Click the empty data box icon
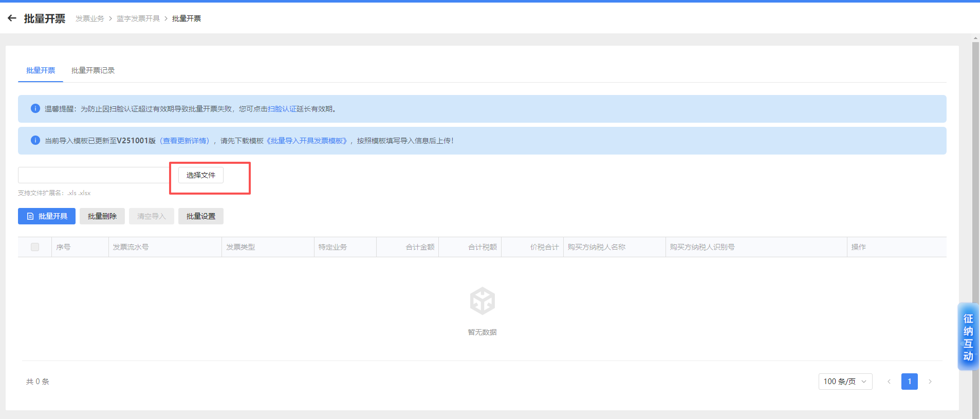The height and width of the screenshot is (419, 980). [482, 301]
